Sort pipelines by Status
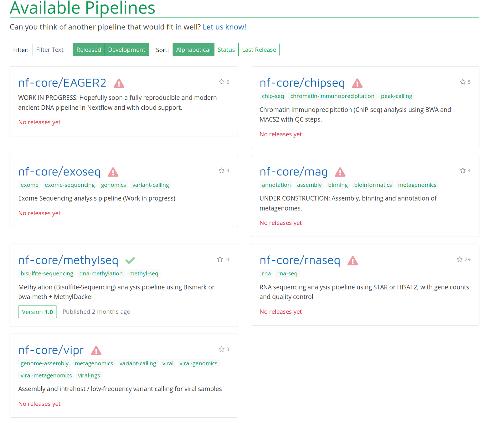The image size is (504, 423). point(226,50)
